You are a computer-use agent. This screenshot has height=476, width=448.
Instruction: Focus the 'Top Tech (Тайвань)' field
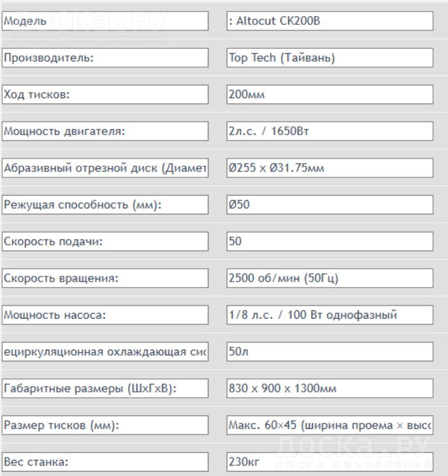point(329,58)
